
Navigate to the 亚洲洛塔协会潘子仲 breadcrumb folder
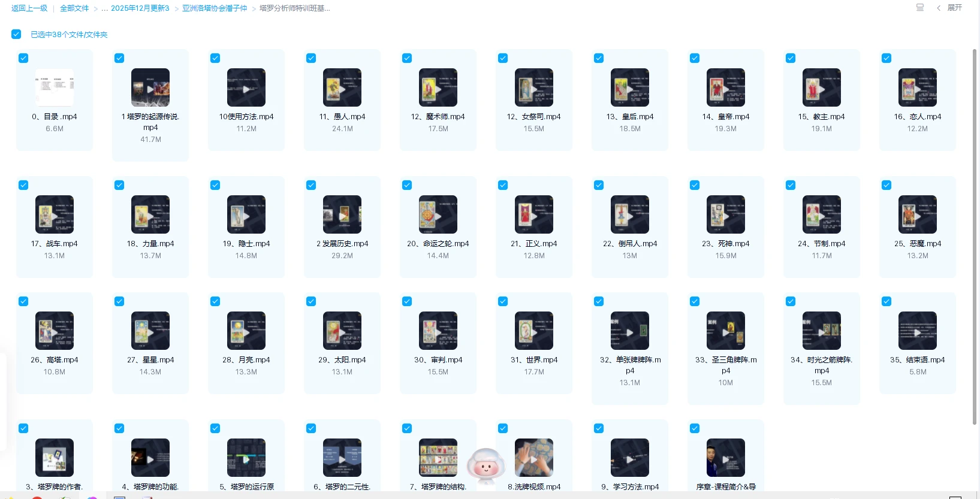215,8
